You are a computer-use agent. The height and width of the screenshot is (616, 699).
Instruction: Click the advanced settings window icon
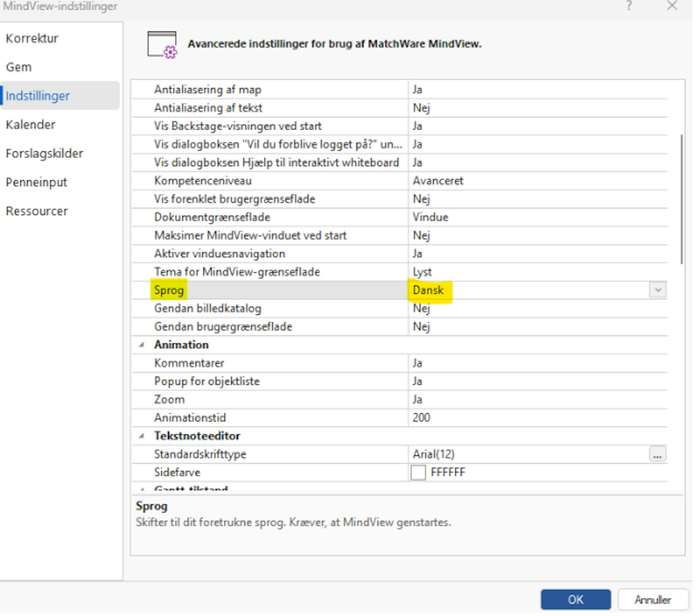[x=162, y=45]
